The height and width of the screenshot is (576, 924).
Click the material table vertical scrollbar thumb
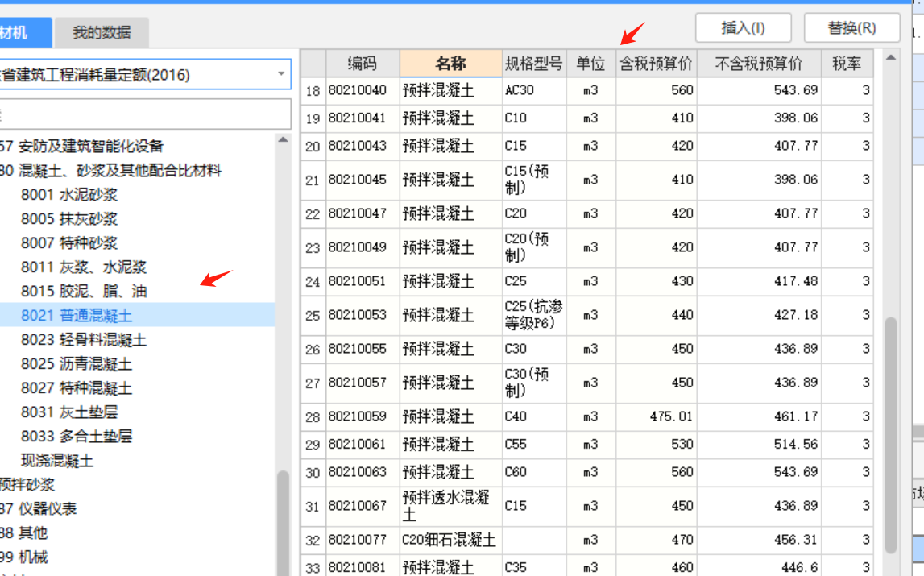coord(890,435)
